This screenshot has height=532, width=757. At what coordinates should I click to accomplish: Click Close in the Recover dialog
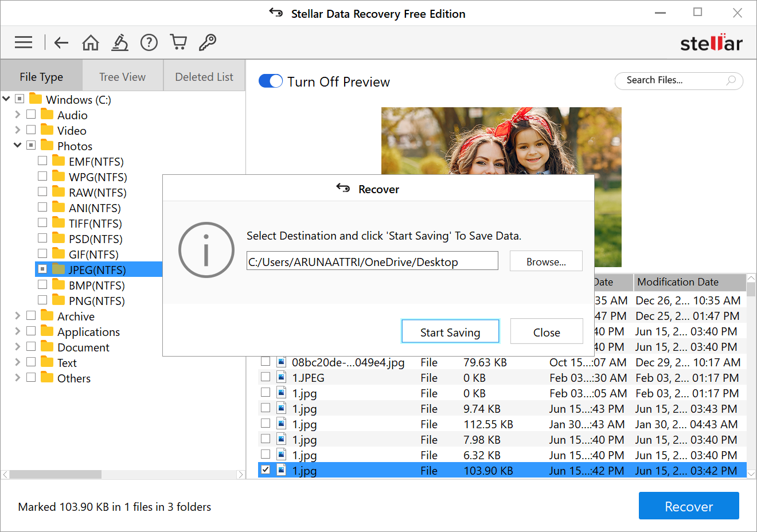(x=547, y=332)
